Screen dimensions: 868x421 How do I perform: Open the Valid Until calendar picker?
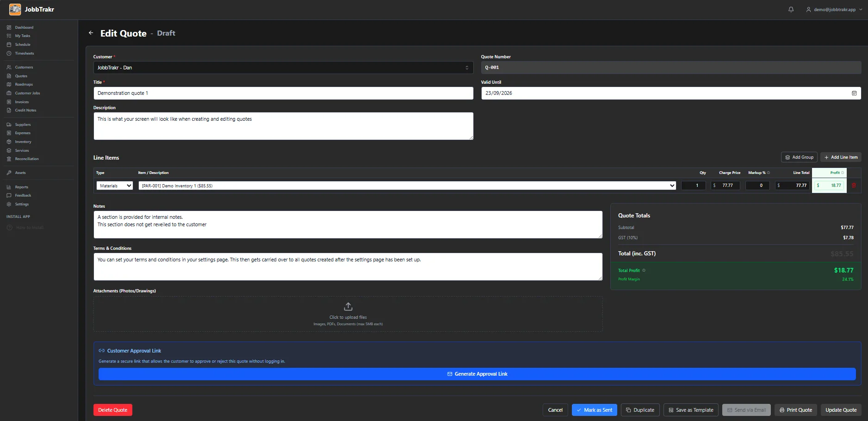point(854,93)
